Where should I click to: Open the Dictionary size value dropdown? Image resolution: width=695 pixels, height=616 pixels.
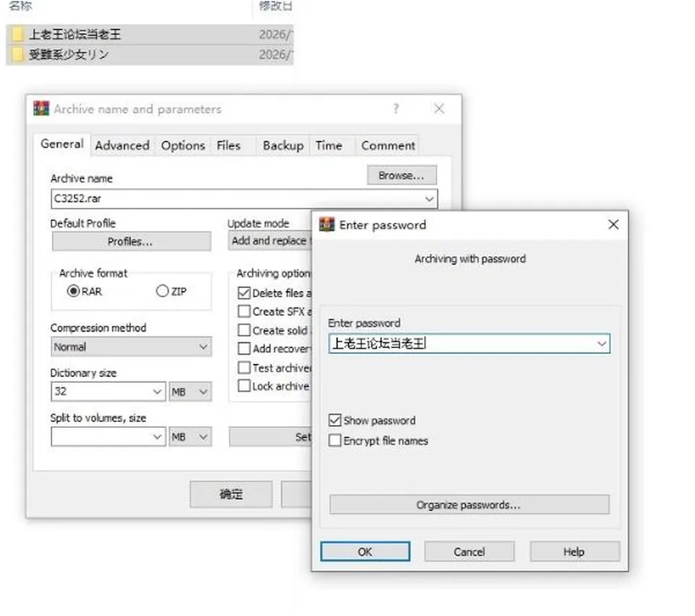click(x=156, y=392)
